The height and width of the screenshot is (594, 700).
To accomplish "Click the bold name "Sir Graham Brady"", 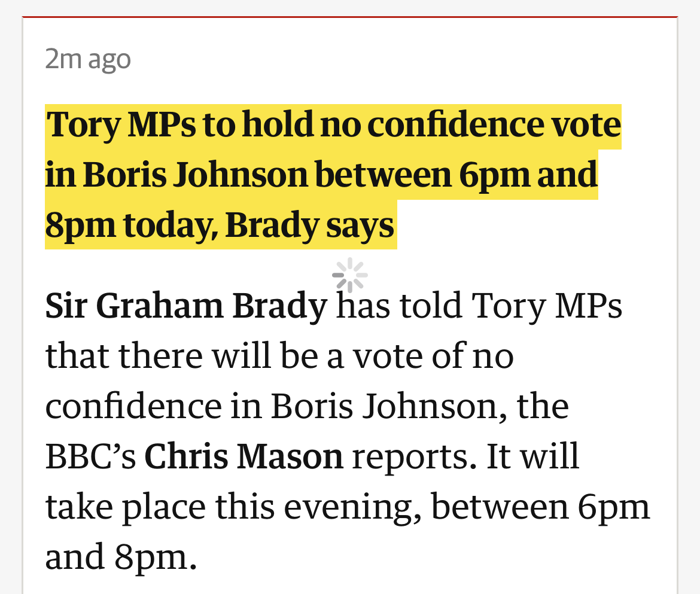I will (186, 306).
